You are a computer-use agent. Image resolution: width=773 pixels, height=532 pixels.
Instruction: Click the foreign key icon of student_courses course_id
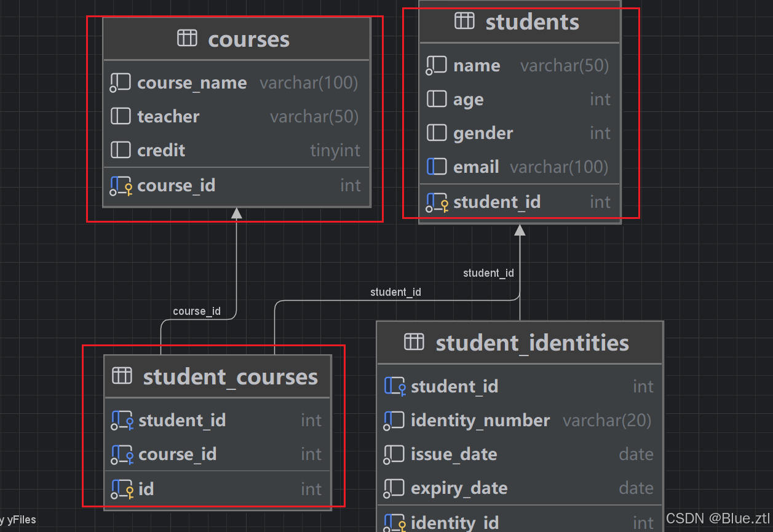point(122,455)
